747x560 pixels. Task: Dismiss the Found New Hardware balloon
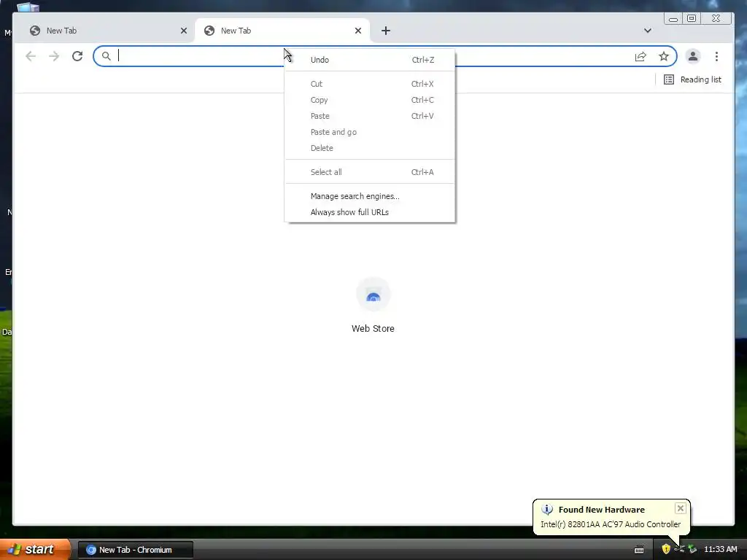(681, 508)
